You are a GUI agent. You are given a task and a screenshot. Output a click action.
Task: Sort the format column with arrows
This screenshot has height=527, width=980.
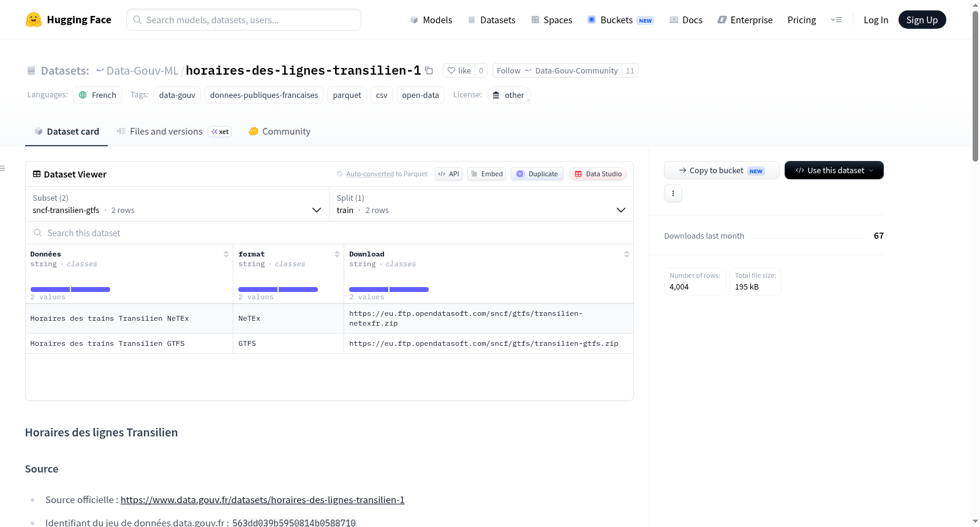click(x=337, y=254)
